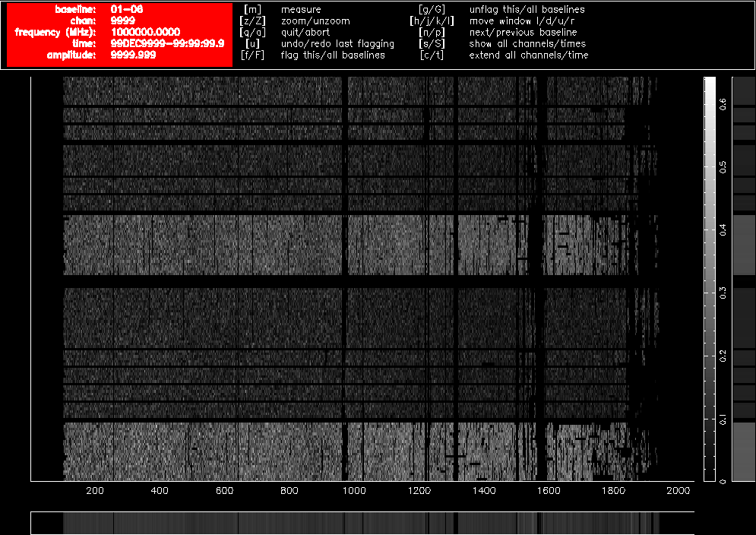Choose 'next/previous baseline' option
The image size is (756, 535).
coord(523,32)
